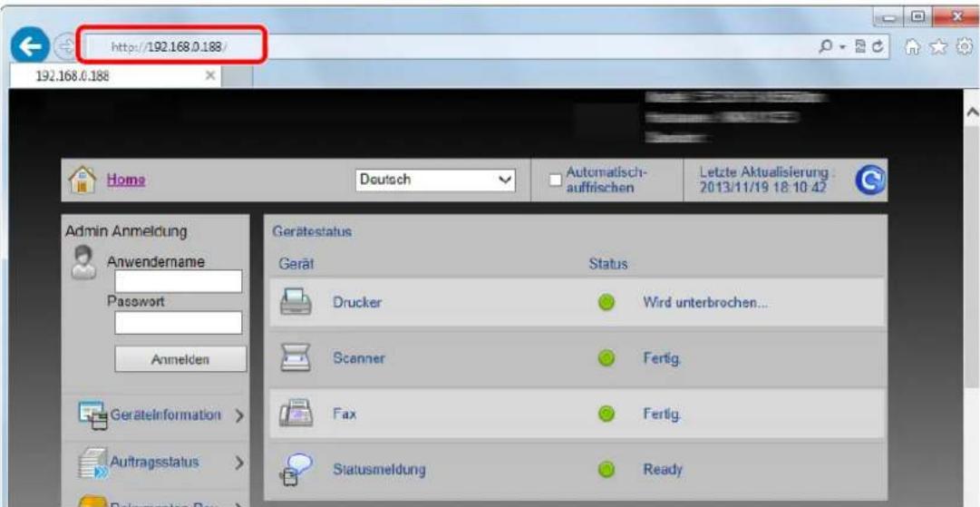Image resolution: width=980 pixels, height=507 pixels.
Task: Click the Fax link
Action: coord(344,414)
